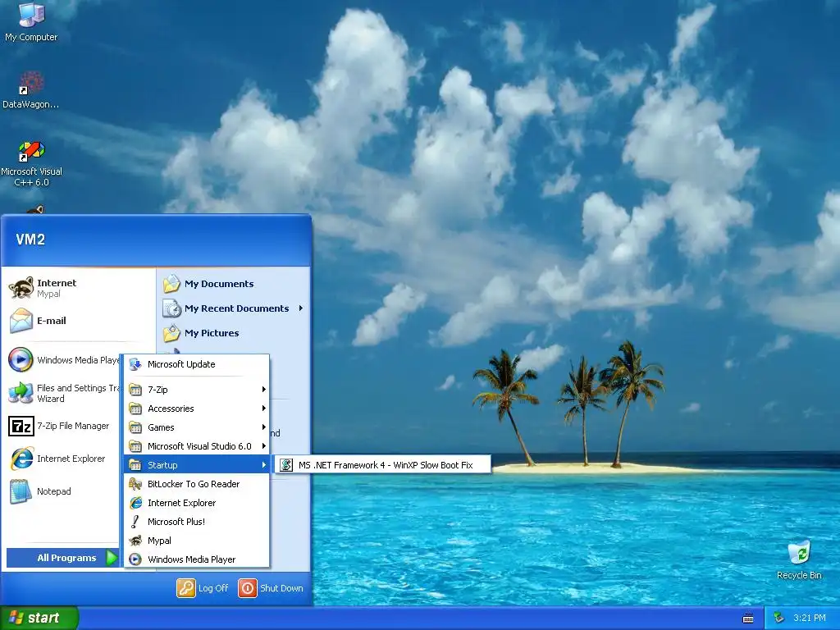The width and height of the screenshot is (840, 630).
Task: Open the 7-Zip folder menu entry
Action: 197,390
